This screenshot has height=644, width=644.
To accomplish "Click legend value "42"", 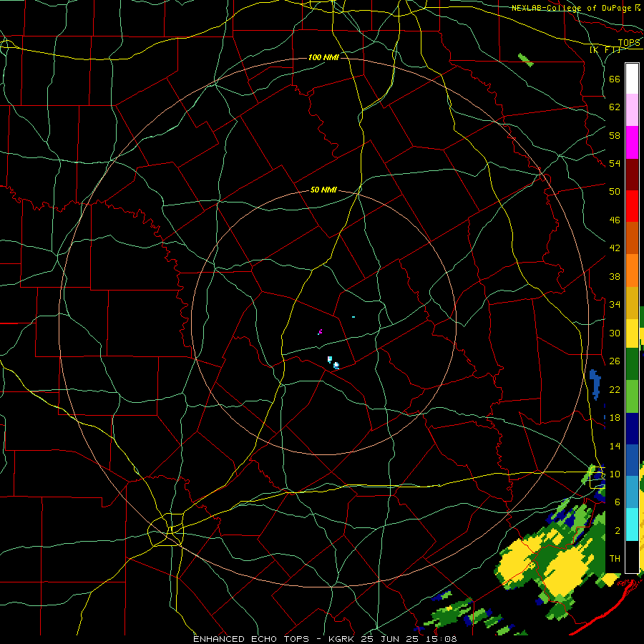I will [x=615, y=248].
